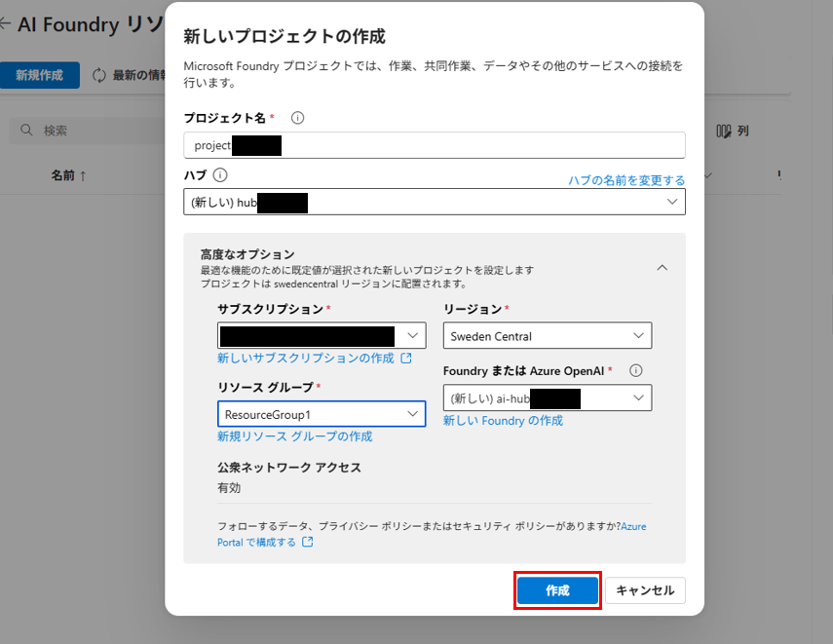Click ハブの名前を変更する link
Viewport: 833px width, 644px height.
626,180
